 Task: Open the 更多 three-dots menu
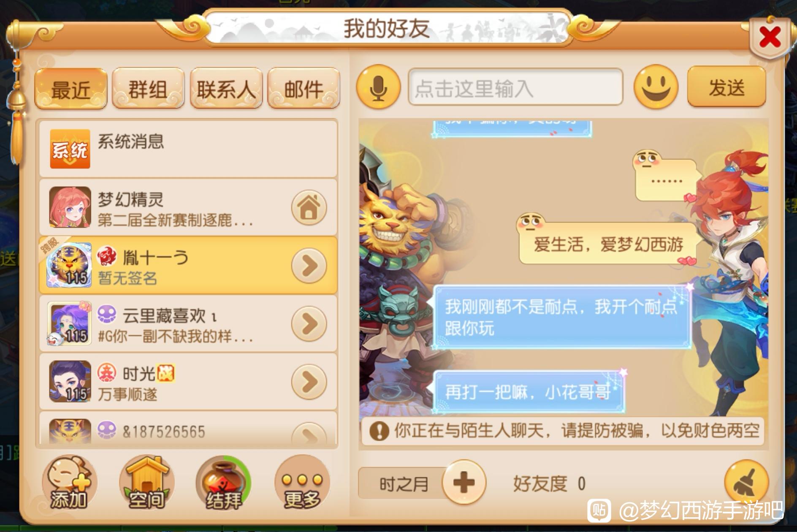tap(302, 482)
